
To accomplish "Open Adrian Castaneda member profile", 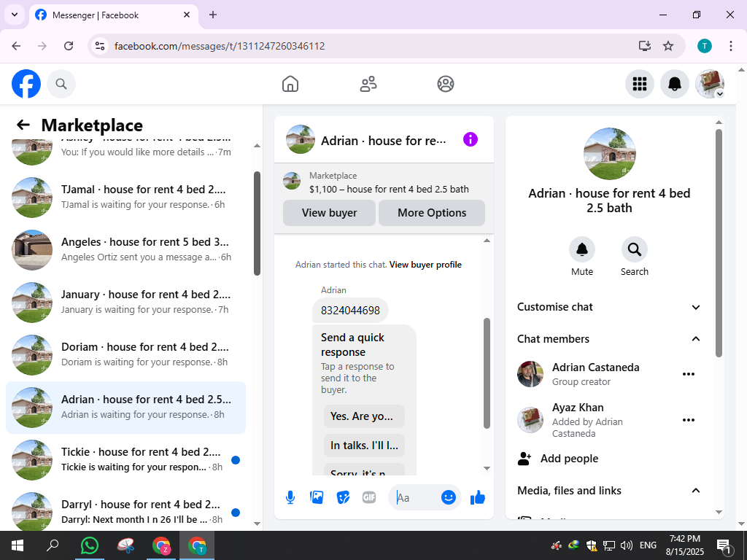I will coord(596,374).
